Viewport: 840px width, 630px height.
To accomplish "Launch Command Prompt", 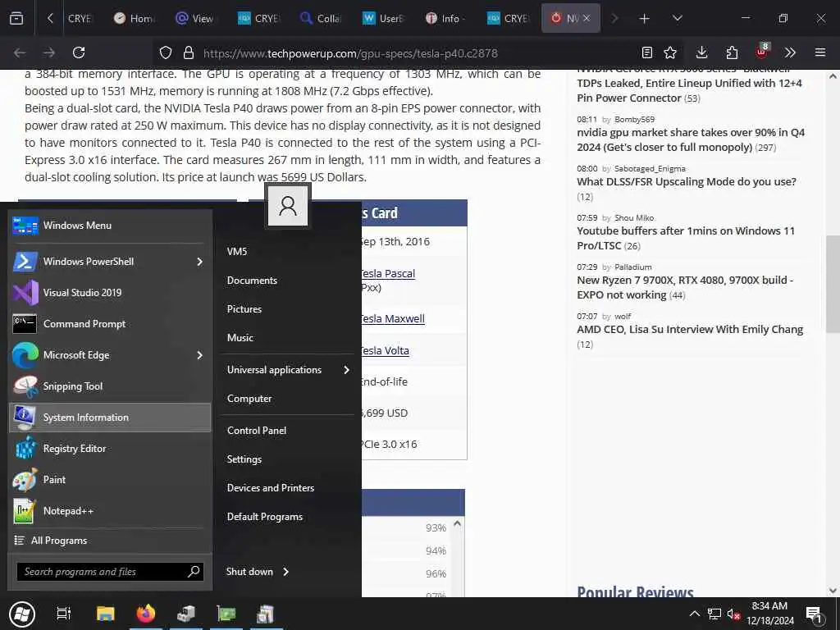I will 110,323.
